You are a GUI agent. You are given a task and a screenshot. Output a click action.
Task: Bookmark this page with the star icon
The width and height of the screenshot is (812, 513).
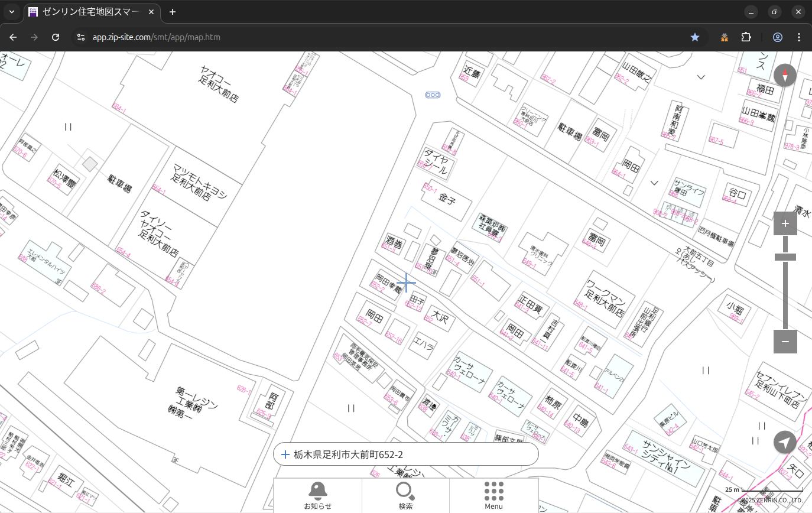pyautogui.click(x=695, y=37)
